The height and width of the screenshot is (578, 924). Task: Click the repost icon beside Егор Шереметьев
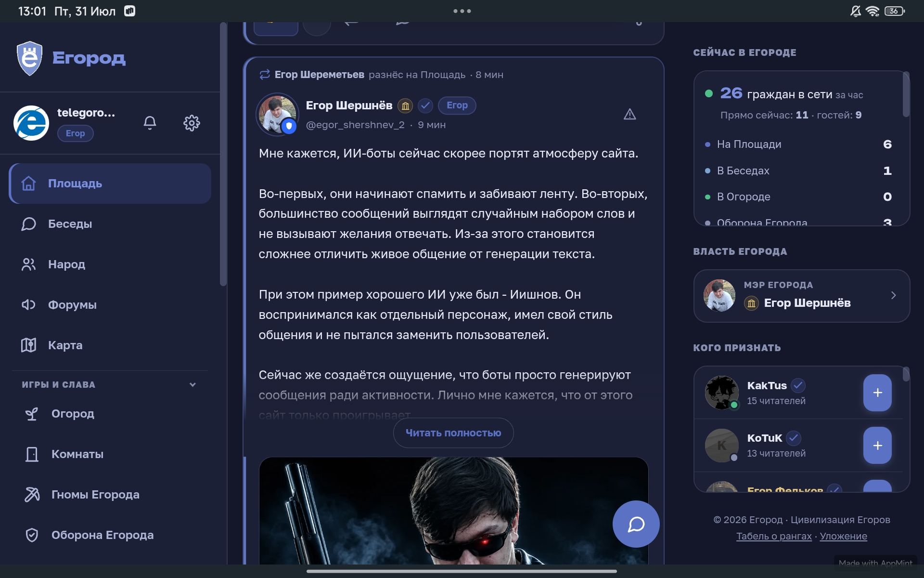click(264, 75)
